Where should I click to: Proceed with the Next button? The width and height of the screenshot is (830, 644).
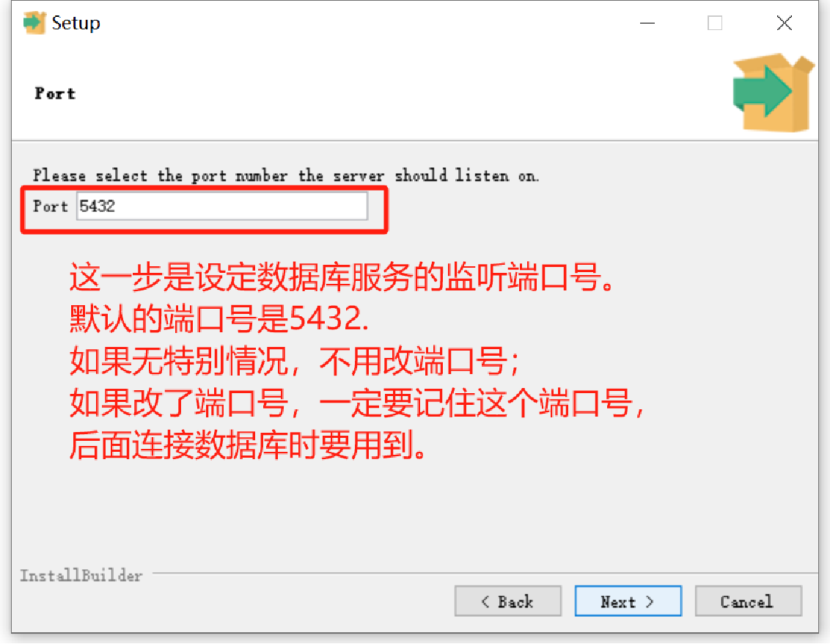[628, 601]
